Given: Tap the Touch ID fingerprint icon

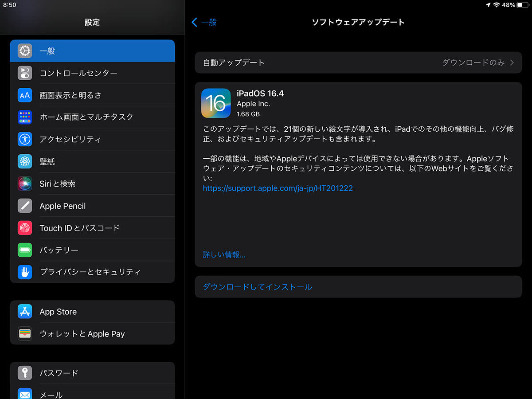Looking at the screenshot, I should pyautogui.click(x=25, y=228).
